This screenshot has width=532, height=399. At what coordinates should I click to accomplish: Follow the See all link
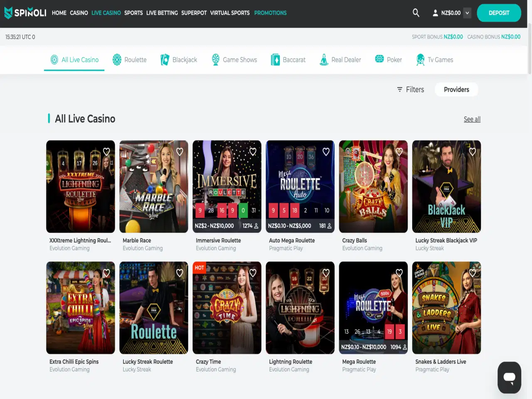pyautogui.click(x=472, y=119)
